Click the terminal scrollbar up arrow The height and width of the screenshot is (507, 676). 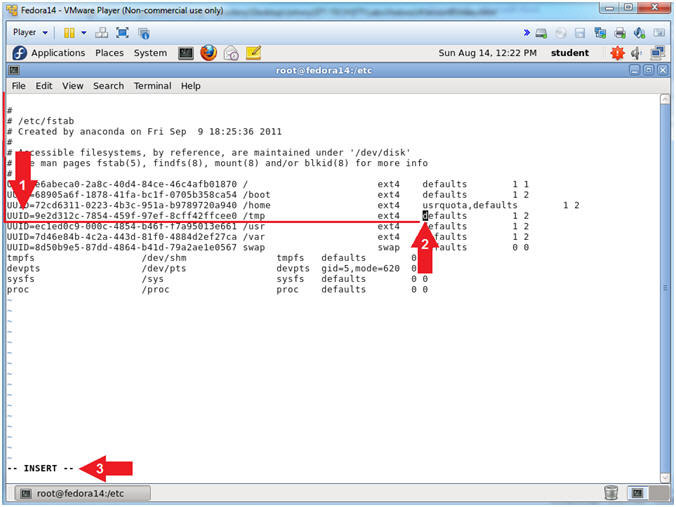pyautogui.click(x=665, y=99)
